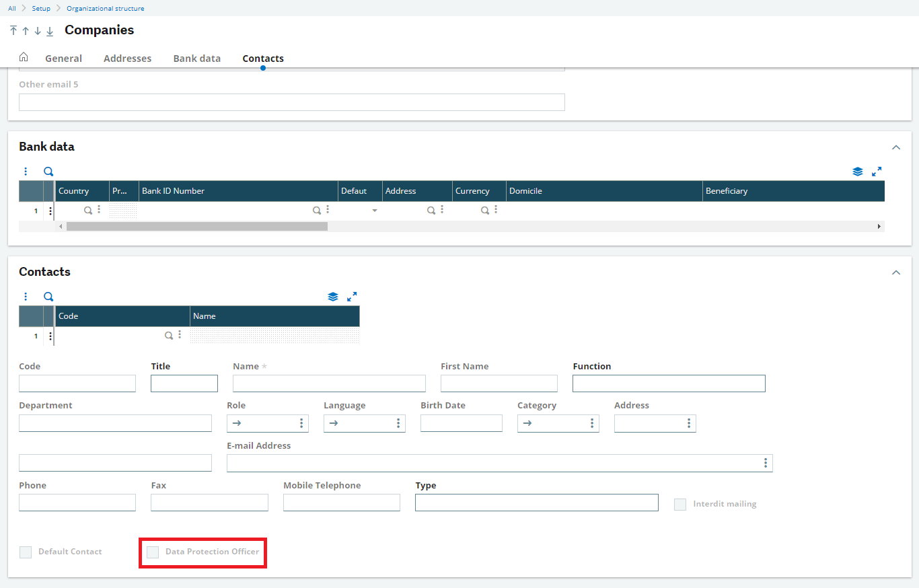Viewport: 919px width, 588px height.
Task: Click the Type input field
Action: click(x=537, y=503)
